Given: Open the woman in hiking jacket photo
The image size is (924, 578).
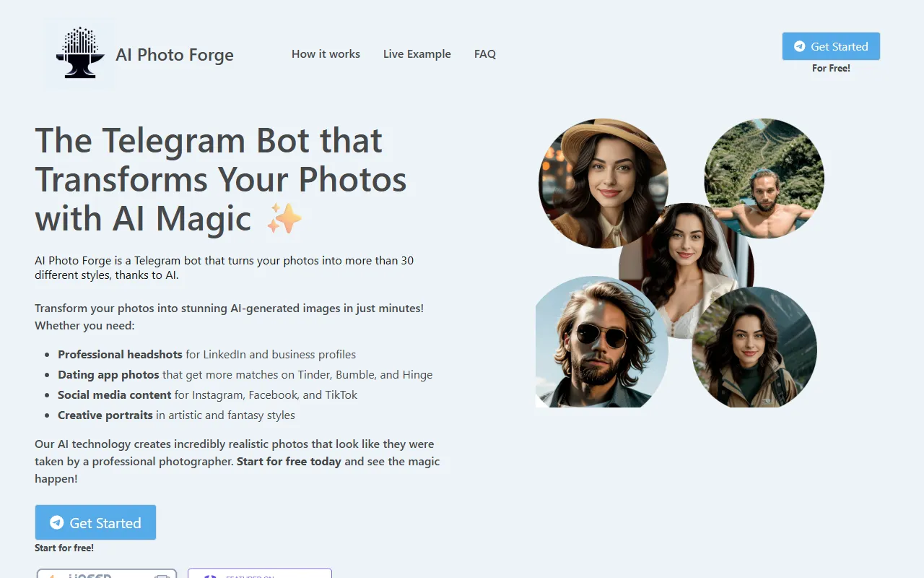Looking at the screenshot, I should tap(754, 347).
